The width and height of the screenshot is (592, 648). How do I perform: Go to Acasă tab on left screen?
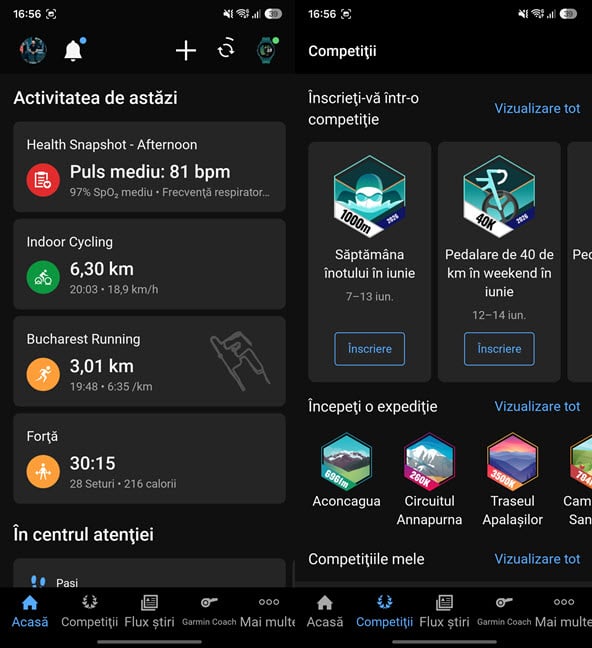pos(30,612)
